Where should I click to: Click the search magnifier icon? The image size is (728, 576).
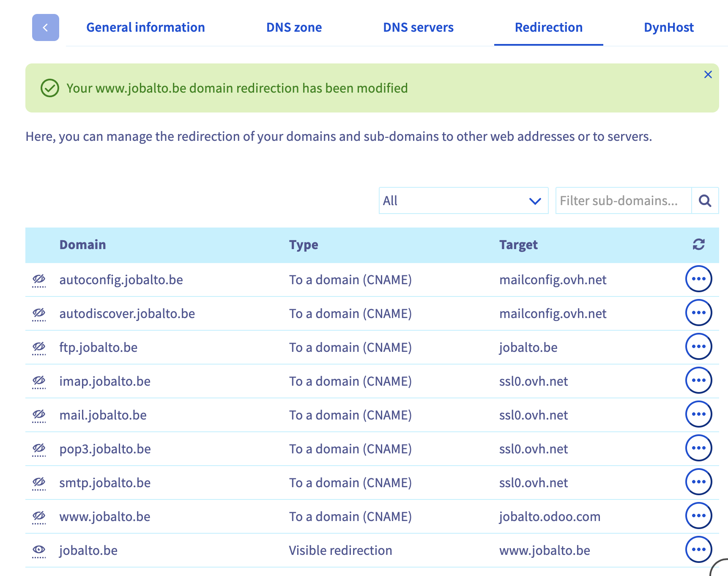click(x=705, y=200)
